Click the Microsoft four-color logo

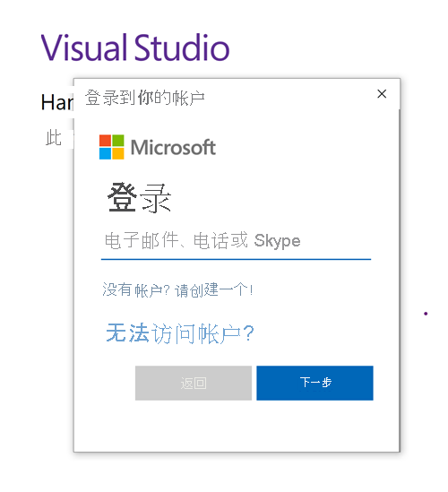click(x=111, y=147)
